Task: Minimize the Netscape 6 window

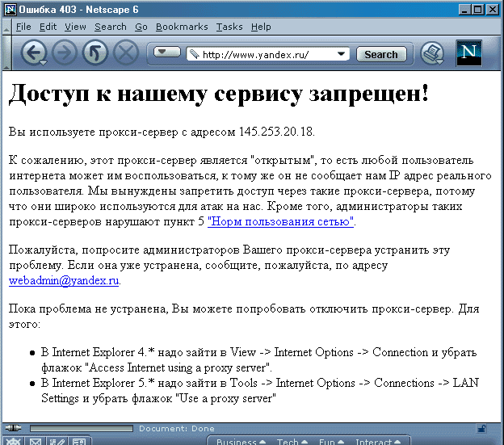Action: click(x=464, y=10)
